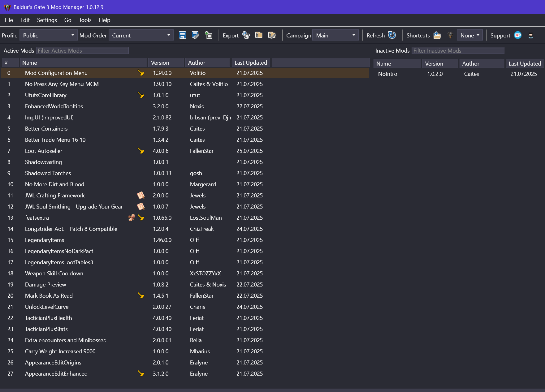
Task: Sort inactive mods by Author column header
Action: click(482, 64)
